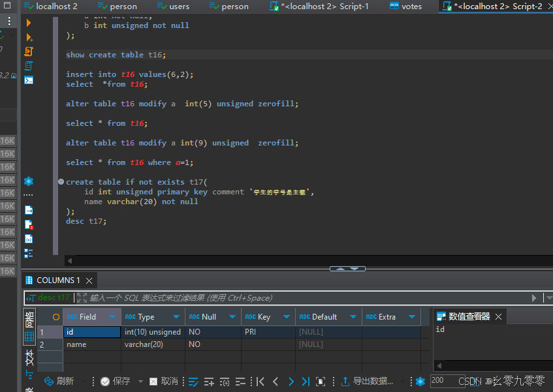Viewport: 553px width, 392px height.
Task: Click the fetch/record mode bracket icon
Action: tap(321, 382)
